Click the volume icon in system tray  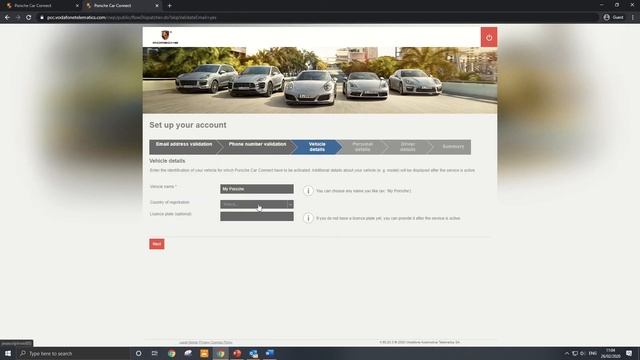click(x=583, y=353)
